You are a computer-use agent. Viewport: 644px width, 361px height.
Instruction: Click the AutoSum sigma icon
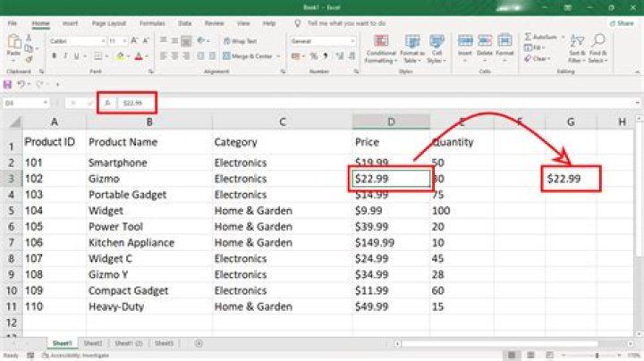[529, 36]
